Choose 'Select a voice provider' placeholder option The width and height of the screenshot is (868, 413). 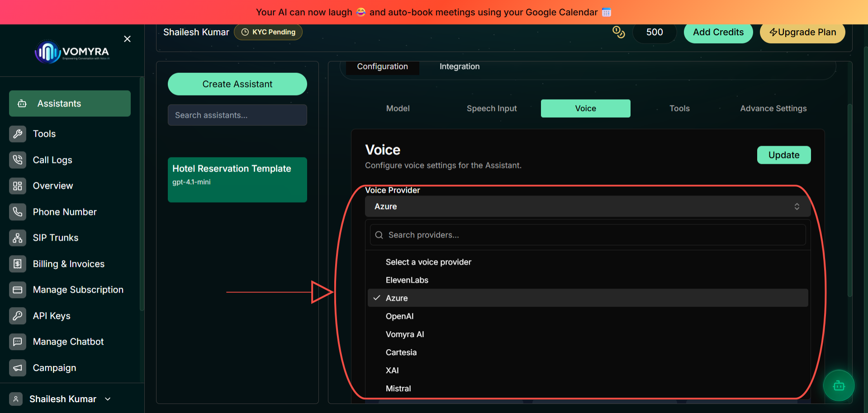coord(588,262)
